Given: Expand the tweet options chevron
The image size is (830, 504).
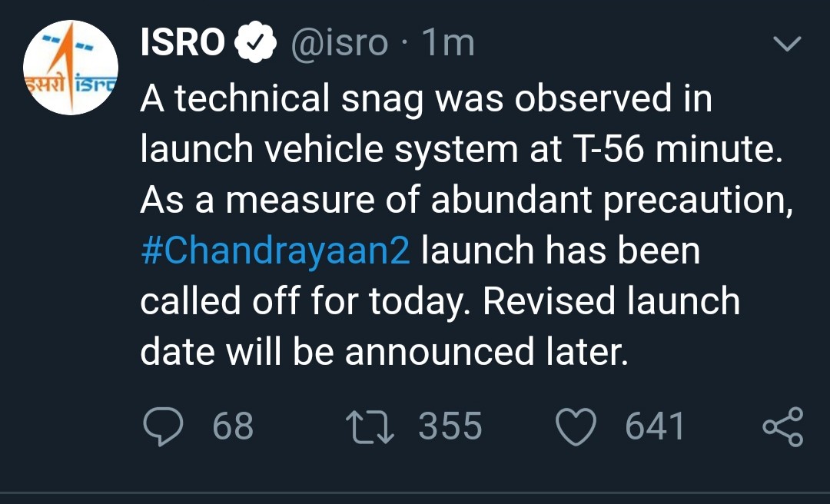Looking at the screenshot, I should point(787,44).
